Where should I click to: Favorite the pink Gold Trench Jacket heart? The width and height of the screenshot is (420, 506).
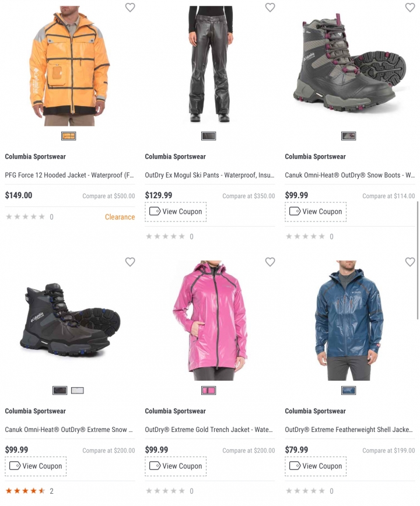[x=270, y=262]
